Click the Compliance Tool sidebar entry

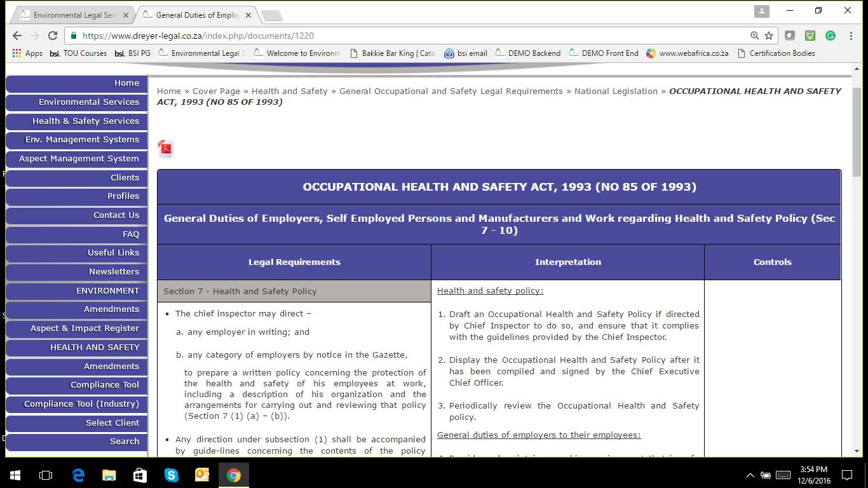(76, 385)
